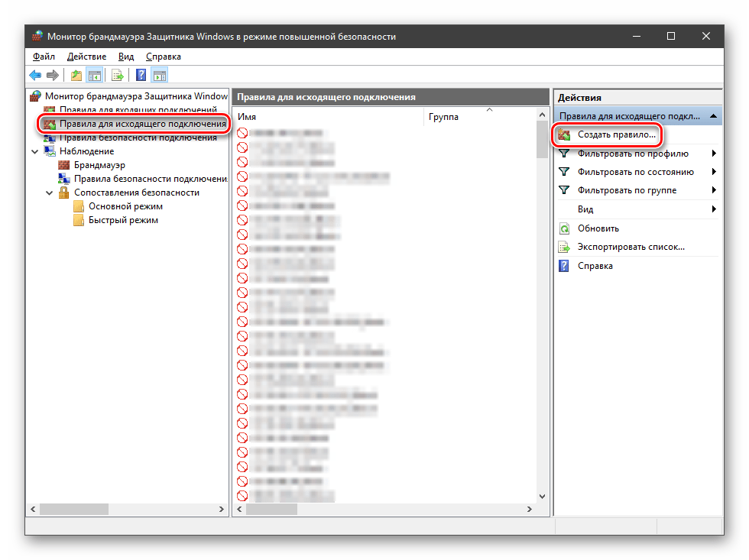Click the Up one level folder icon

point(76,75)
